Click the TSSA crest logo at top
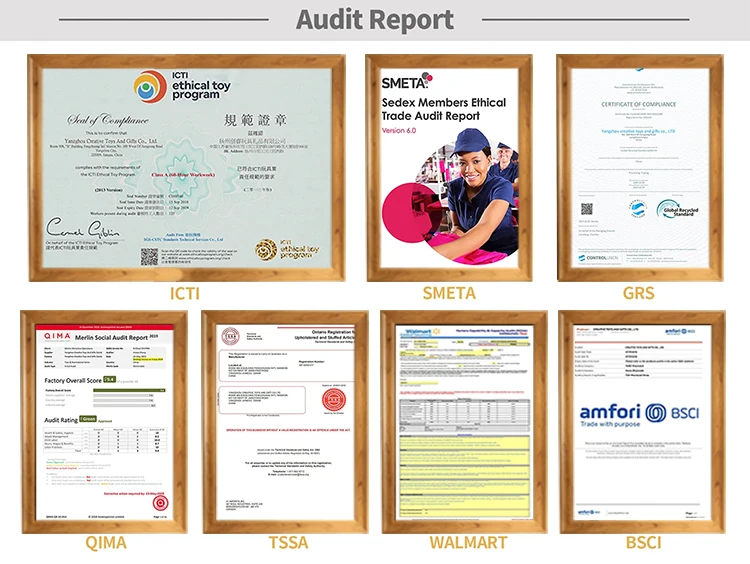Screen dimensions: 750x564 click(x=231, y=336)
